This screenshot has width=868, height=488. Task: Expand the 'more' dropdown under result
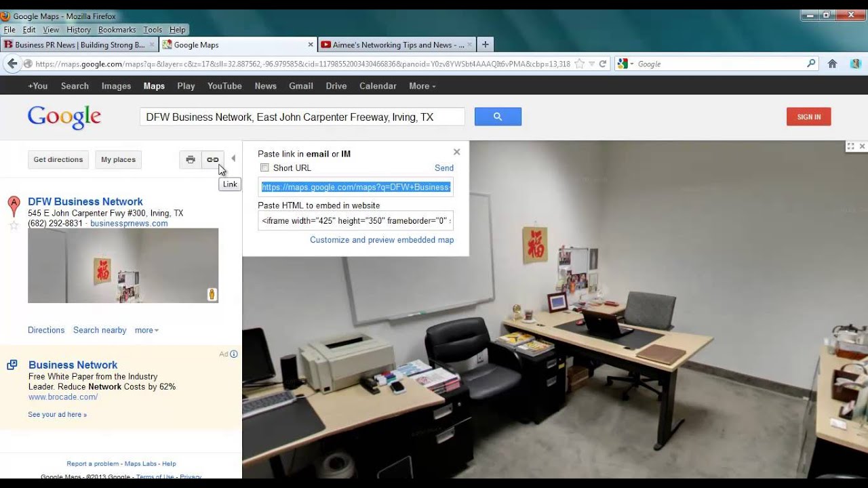146,330
